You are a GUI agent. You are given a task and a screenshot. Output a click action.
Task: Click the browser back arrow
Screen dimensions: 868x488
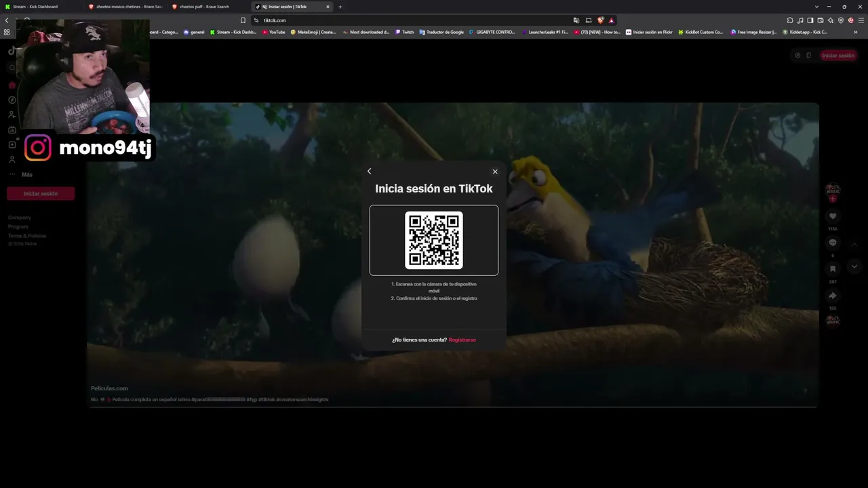[x=7, y=20]
